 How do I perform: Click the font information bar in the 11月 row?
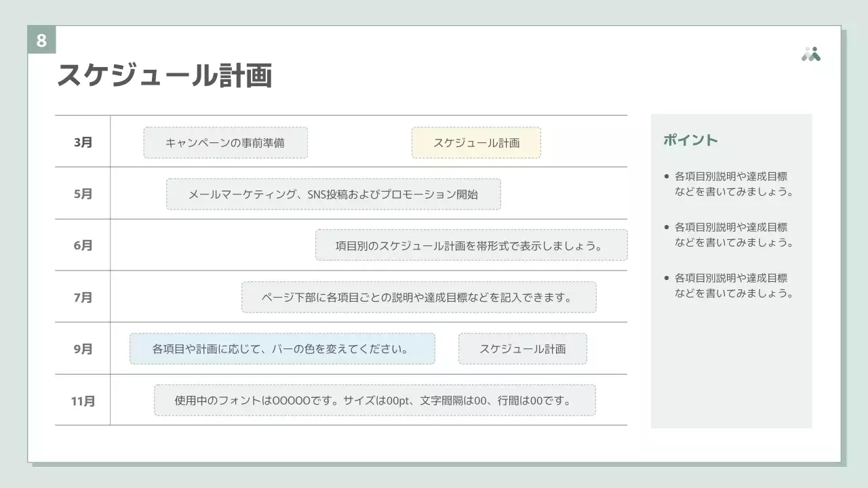374,400
